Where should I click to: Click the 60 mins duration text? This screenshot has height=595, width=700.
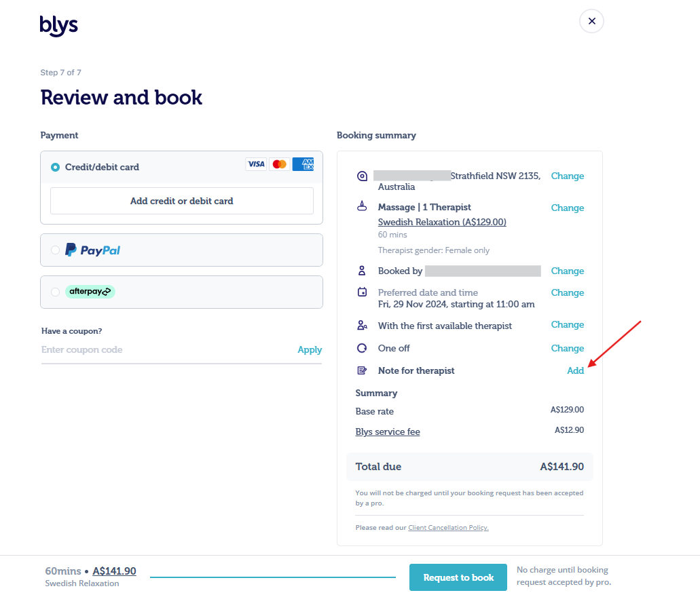pos(392,235)
